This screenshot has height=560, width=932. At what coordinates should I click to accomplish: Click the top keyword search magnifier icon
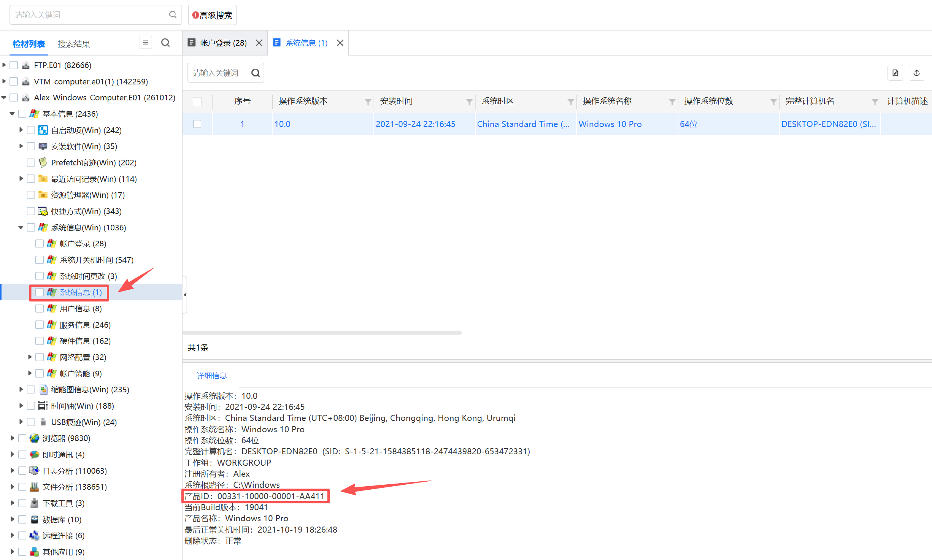tap(173, 14)
